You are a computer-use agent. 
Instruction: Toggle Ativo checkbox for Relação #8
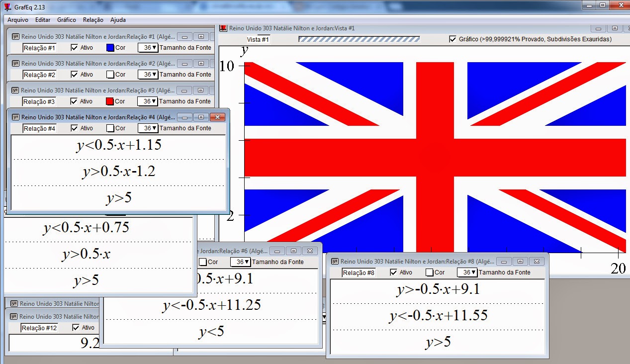pyautogui.click(x=394, y=273)
